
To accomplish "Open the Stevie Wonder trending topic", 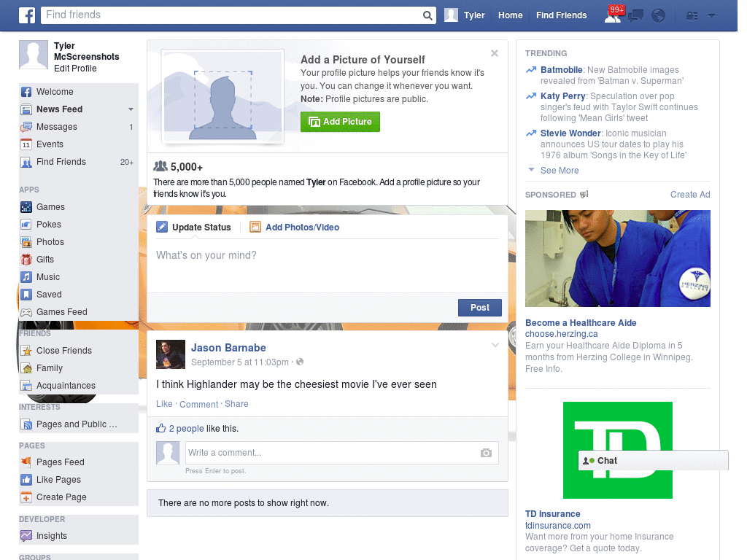I will tap(570, 133).
